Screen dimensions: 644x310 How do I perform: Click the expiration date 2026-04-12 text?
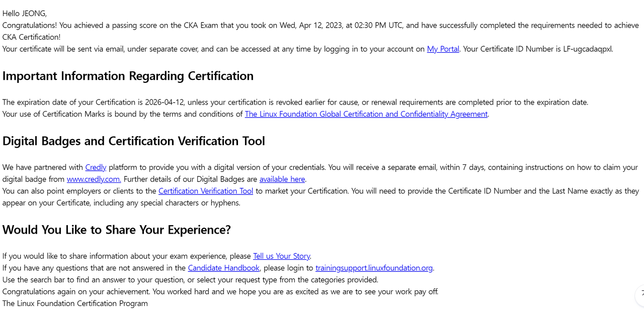pyautogui.click(x=165, y=102)
